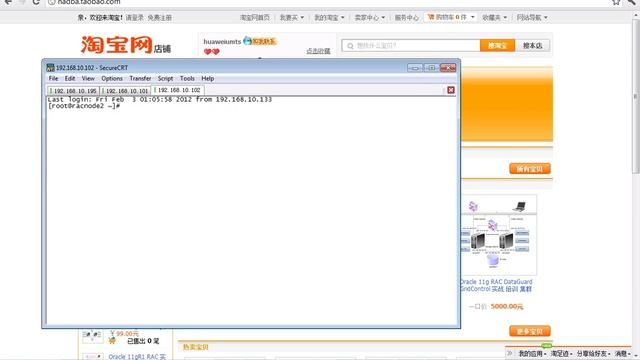Open the Tools menu in SecureCRT
The height and width of the screenshot is (360, 640).
click(x=187, y=78)
